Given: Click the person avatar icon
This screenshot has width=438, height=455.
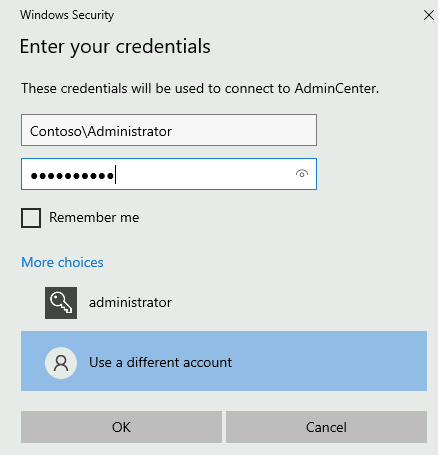Looking at the screenshot, I should pyautogui.click(x=61, y=363).
